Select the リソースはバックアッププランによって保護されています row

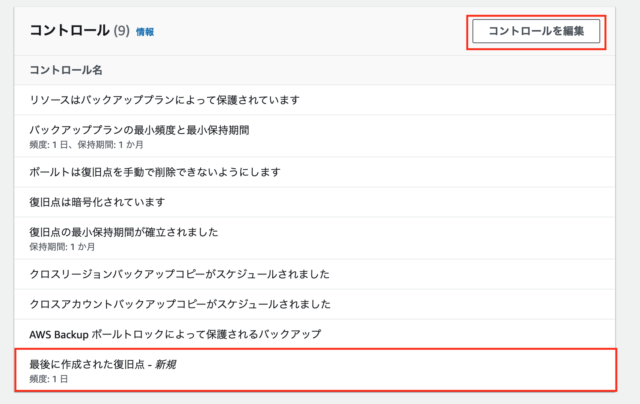point(315,100)
